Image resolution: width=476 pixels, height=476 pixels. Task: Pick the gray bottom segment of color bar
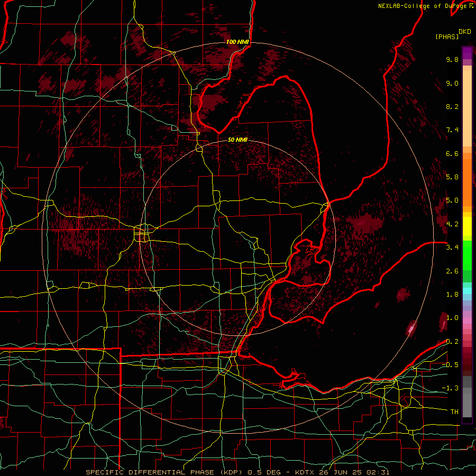[467, 405]
